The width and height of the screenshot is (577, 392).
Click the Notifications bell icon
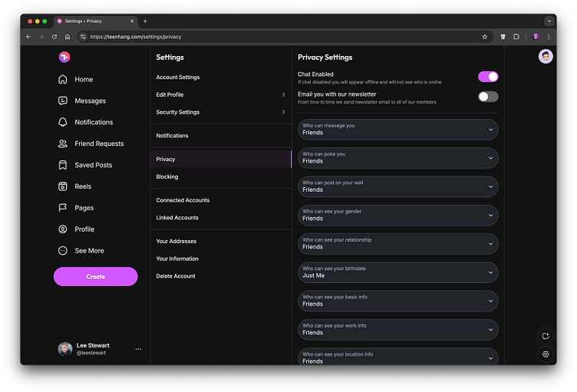coord(63,123)
